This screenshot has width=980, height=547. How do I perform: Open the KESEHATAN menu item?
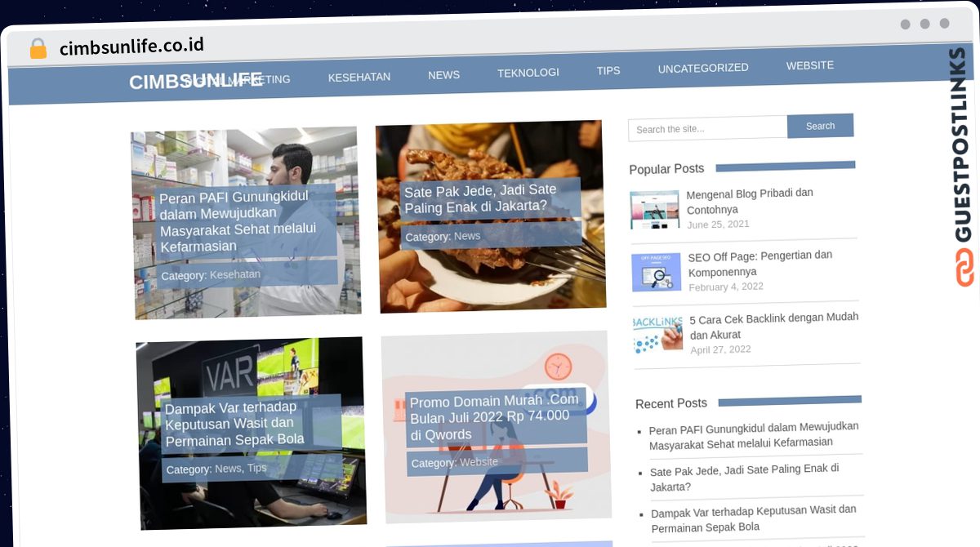(x=359, y=76)
